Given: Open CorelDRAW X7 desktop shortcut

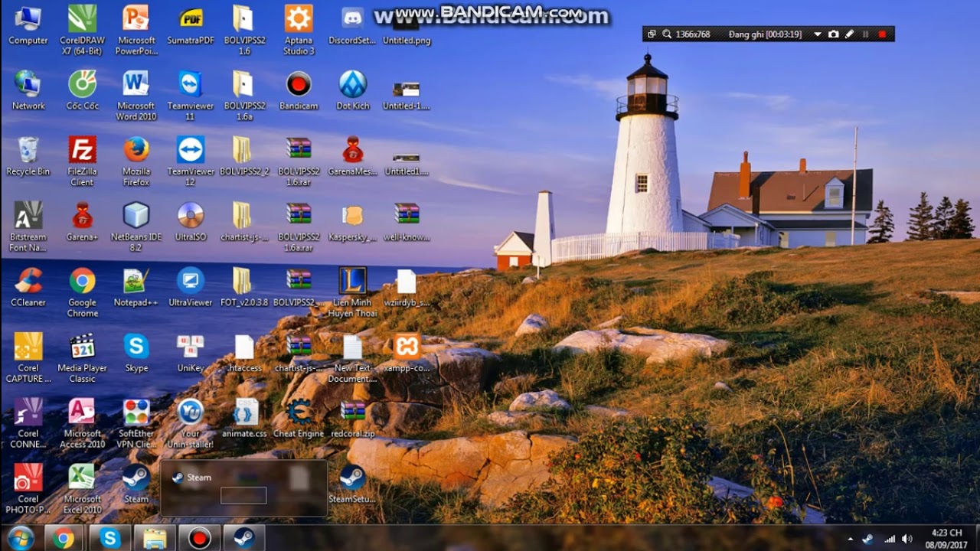Looking at the screenshot, I should click(x=82, y=29).
